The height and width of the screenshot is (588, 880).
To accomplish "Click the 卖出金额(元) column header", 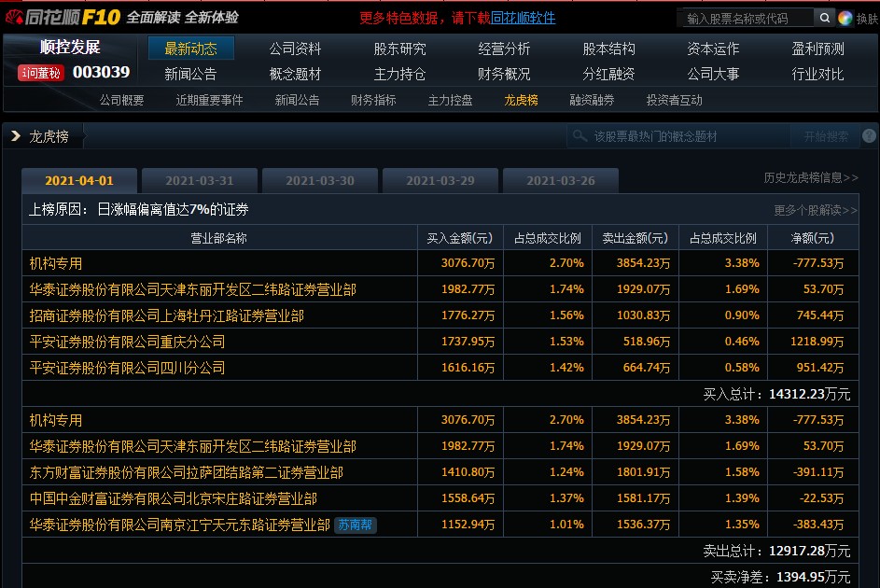I will (636, 238).
